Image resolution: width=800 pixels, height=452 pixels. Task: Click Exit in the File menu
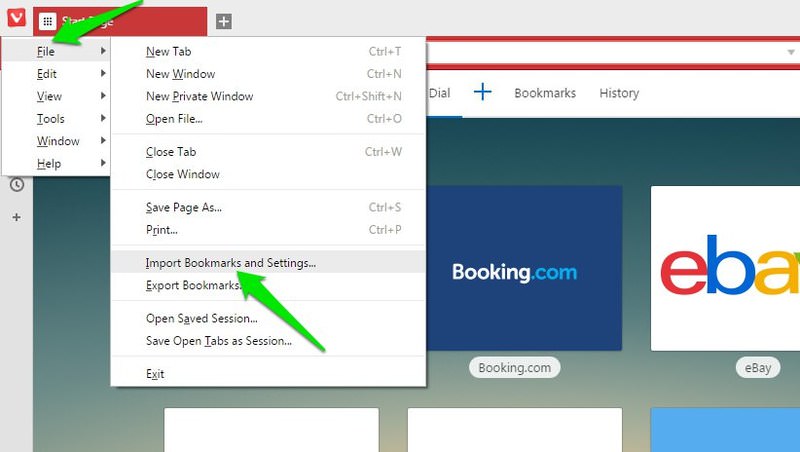pos(268,374)
